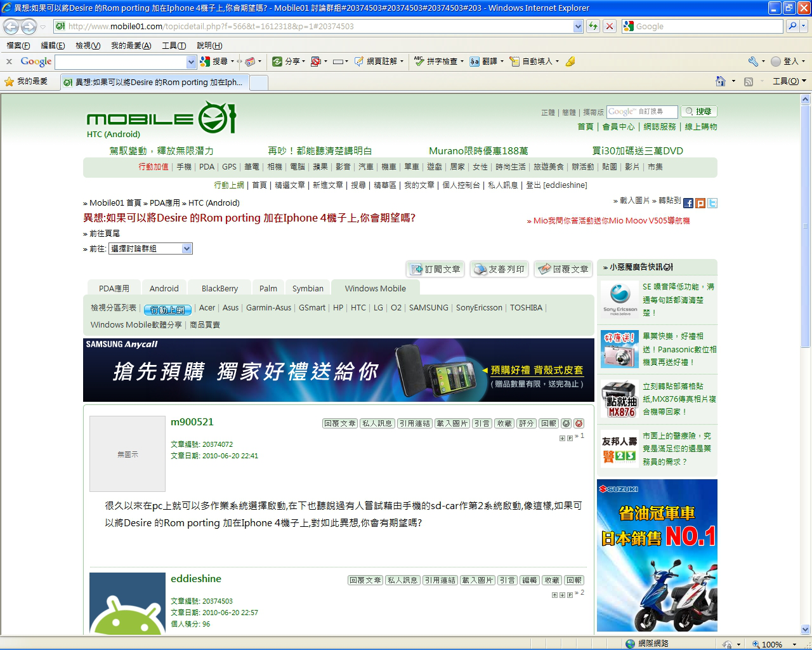Click the Sony Ericsson ad thumbnail

pyautogui.click(x=620, y=300)
